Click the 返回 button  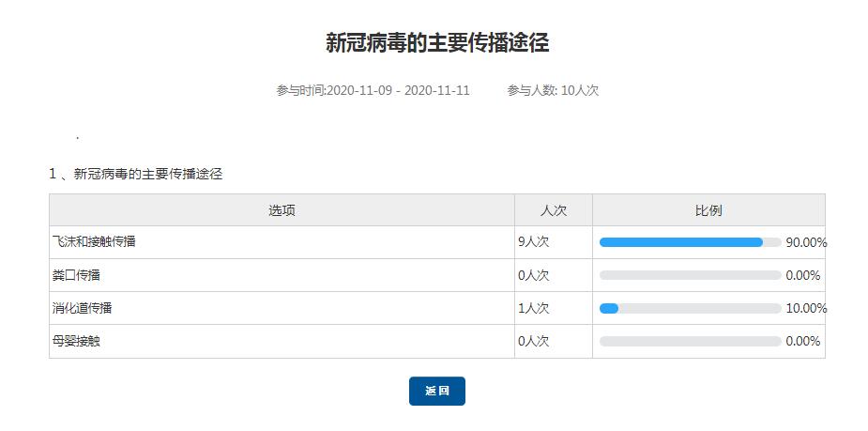[x=436, y=391]
